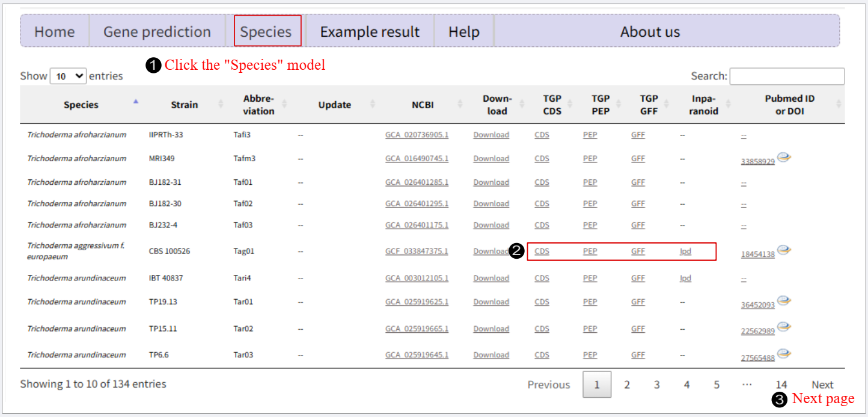Sort table by the NCBI column
The image size is (868, 417).
[423, 105]
